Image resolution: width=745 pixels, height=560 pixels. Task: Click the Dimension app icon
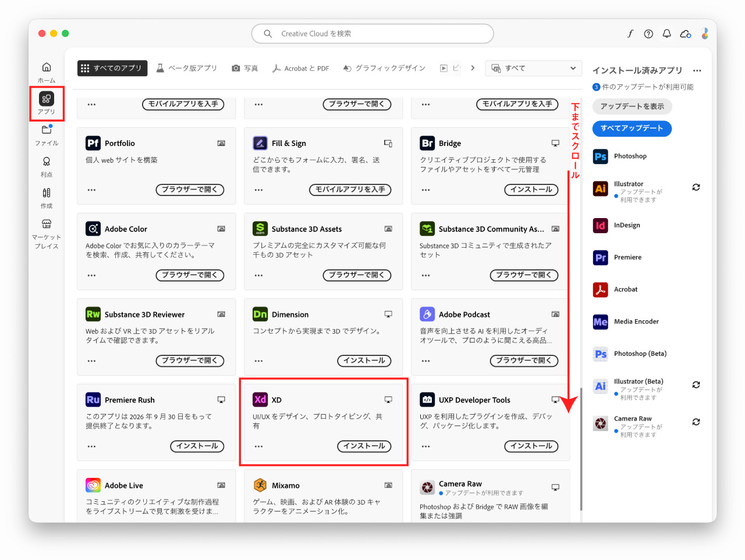260,314
